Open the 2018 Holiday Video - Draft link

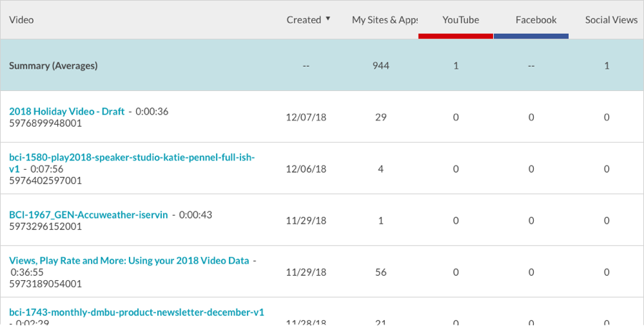coord(67,112)
